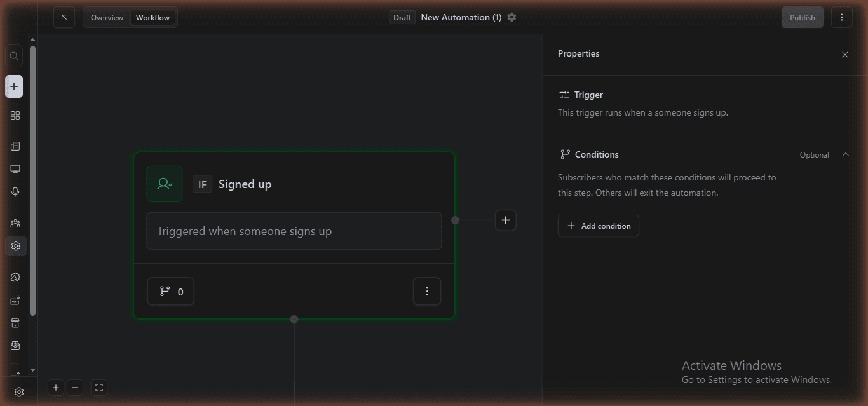Click the Optional label in Conditions
Image resolution: width=868 pixels, height=406 pixels.
coord(814,155)
